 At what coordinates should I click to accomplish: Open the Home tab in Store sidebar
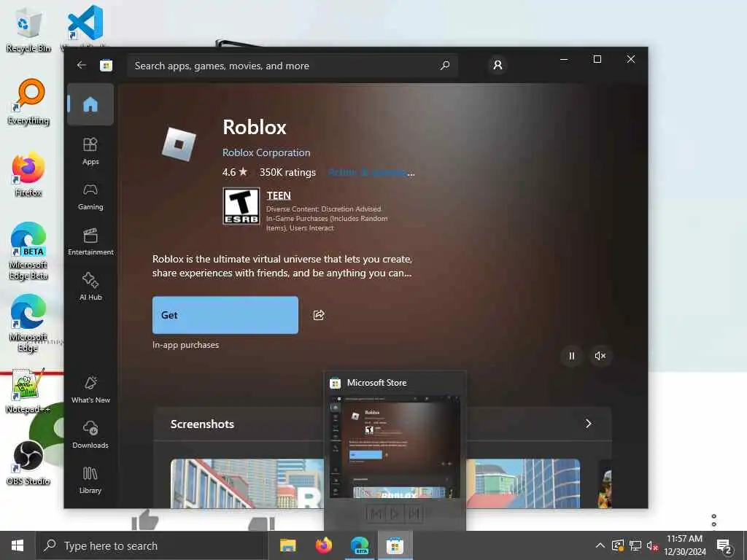point(90,104)
